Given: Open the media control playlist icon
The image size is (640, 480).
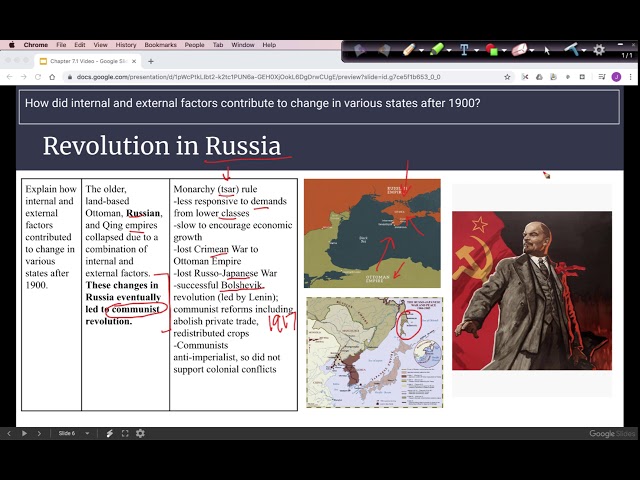Looking at the screenshot, I should pos(602,77).
